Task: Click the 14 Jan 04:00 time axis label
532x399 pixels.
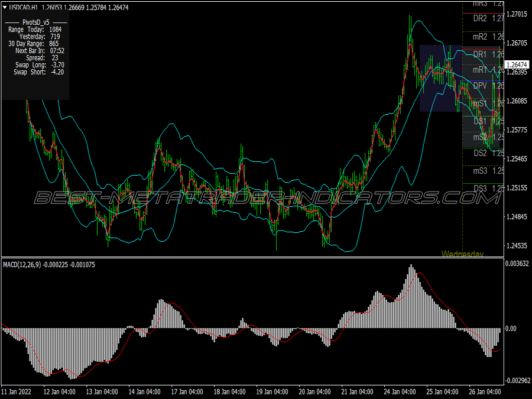Action: pyautogui.click(x=145, y=392)
